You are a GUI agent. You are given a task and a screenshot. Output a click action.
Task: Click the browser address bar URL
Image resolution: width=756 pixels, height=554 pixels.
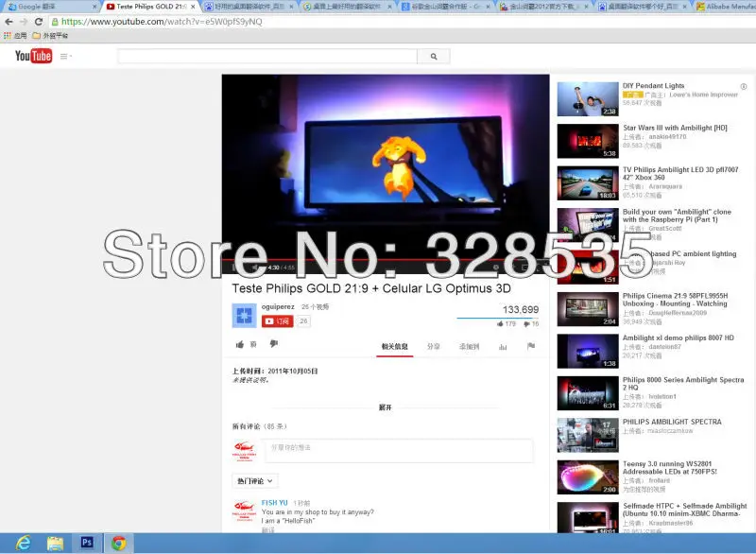[x=162, y=22]
